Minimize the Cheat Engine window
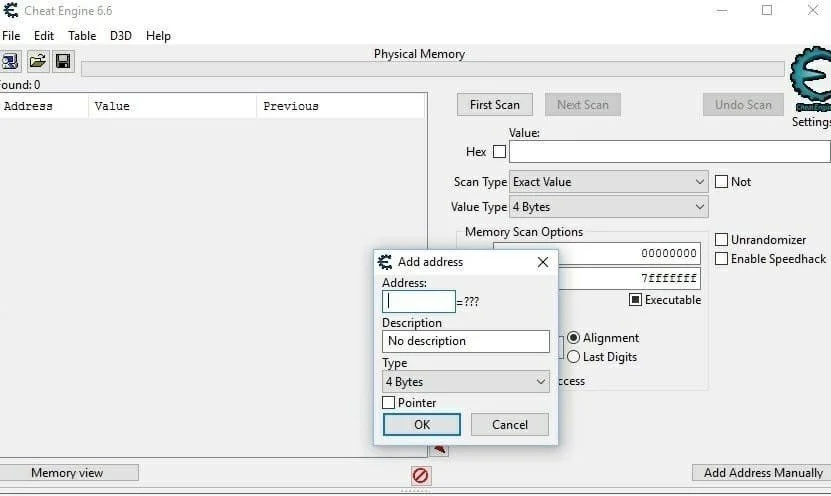This screenshot has width=831, height=496. click(x=722, y=11)
